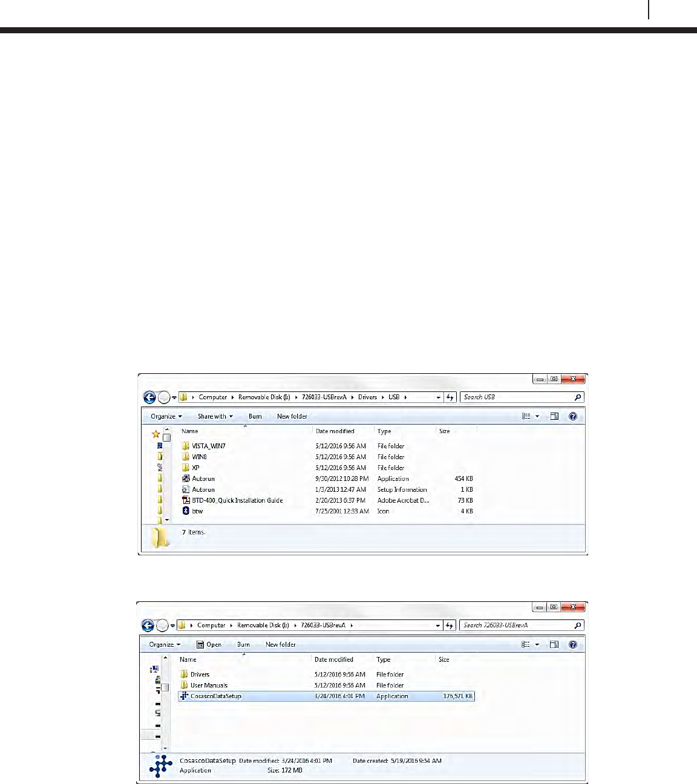Screen dimensions: 697x784
Task: Click Open in 726033-USBrevA toolbar
Action: 209,644
